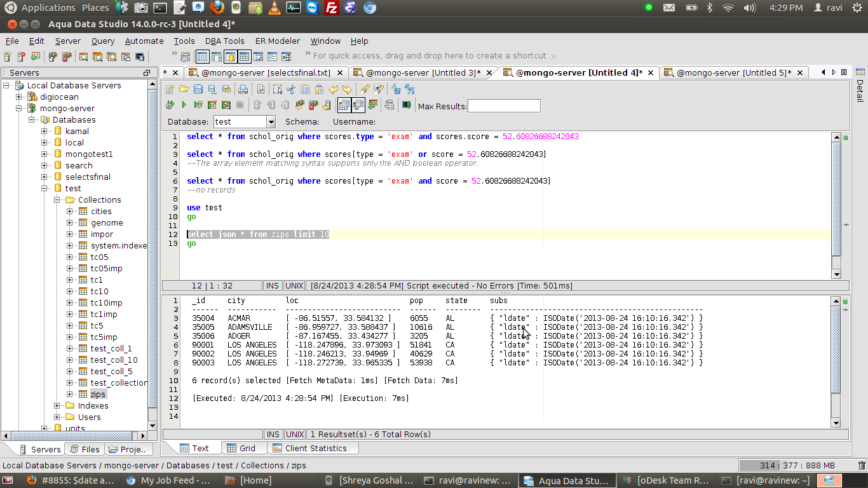Click the Undo arrow icon
This screenshot has width=868, height=488.
tap(333, 90)
